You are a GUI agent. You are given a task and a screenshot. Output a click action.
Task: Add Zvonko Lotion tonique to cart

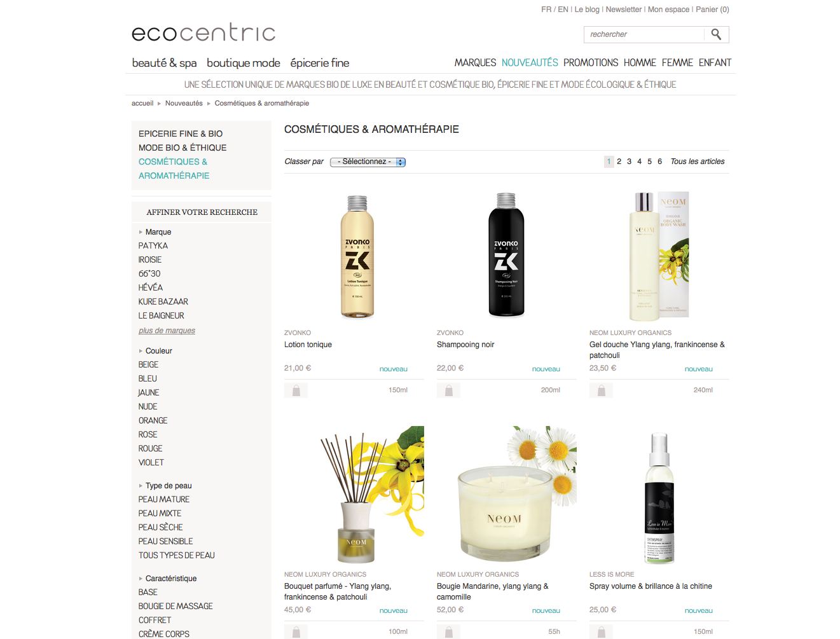(x=296, y=390)
